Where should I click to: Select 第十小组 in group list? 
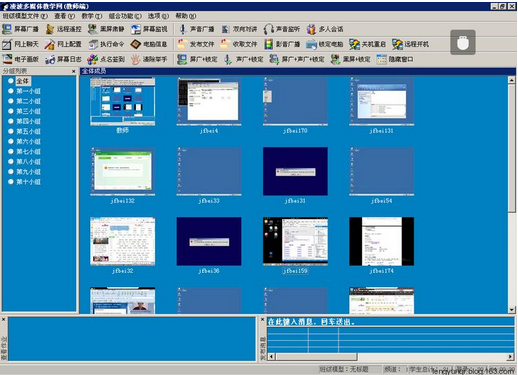click(x=24, y=182)
